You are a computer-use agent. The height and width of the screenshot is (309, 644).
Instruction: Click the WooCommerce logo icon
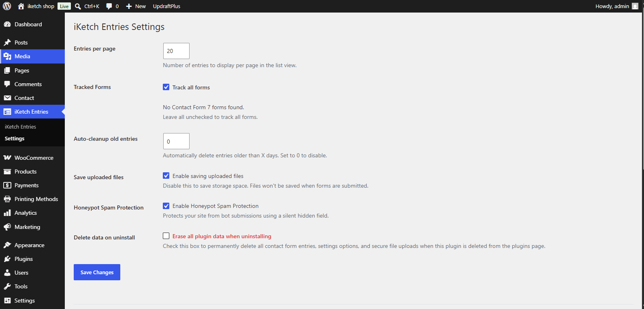[7, 158]
